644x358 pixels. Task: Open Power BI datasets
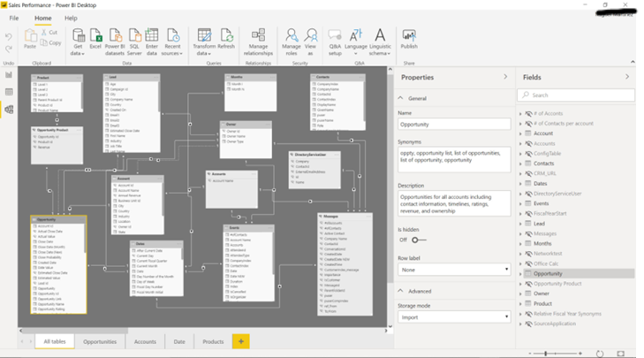tap(115, 42)
